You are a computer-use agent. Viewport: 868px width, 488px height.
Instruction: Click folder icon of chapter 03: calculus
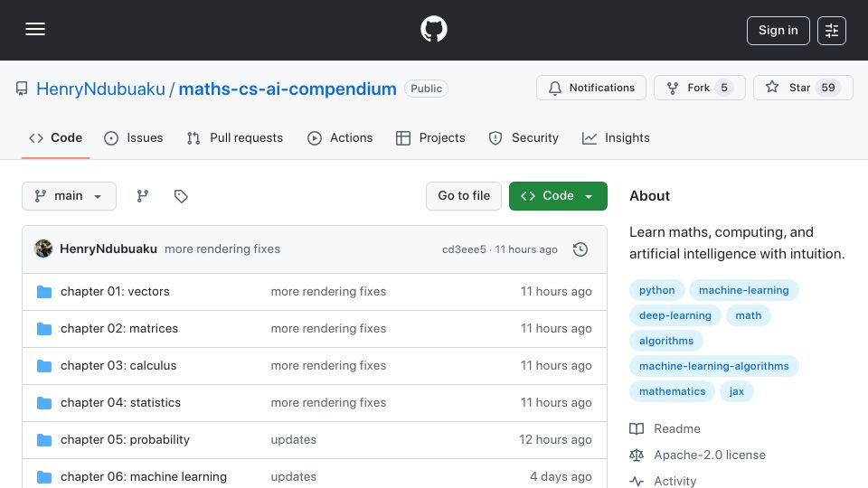pyautogui.click(x=44, y=366)
